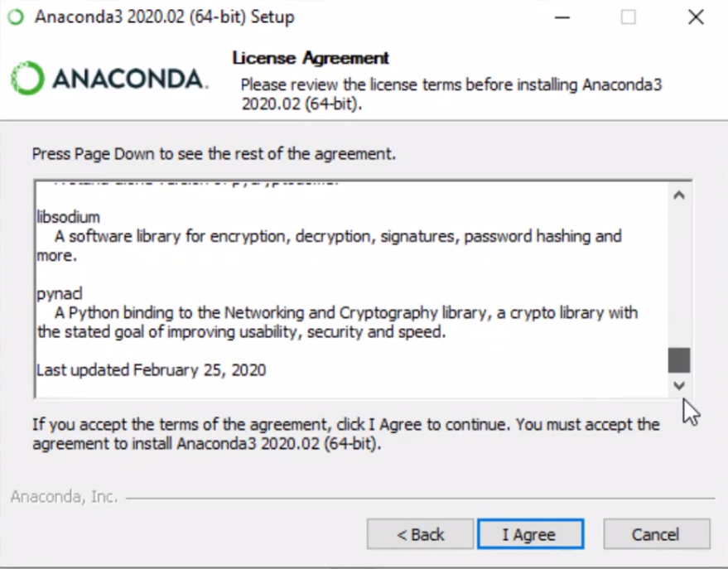Click the license scrollbar up arrow
Screen dimensions: 728x569
tap(679, 195)
